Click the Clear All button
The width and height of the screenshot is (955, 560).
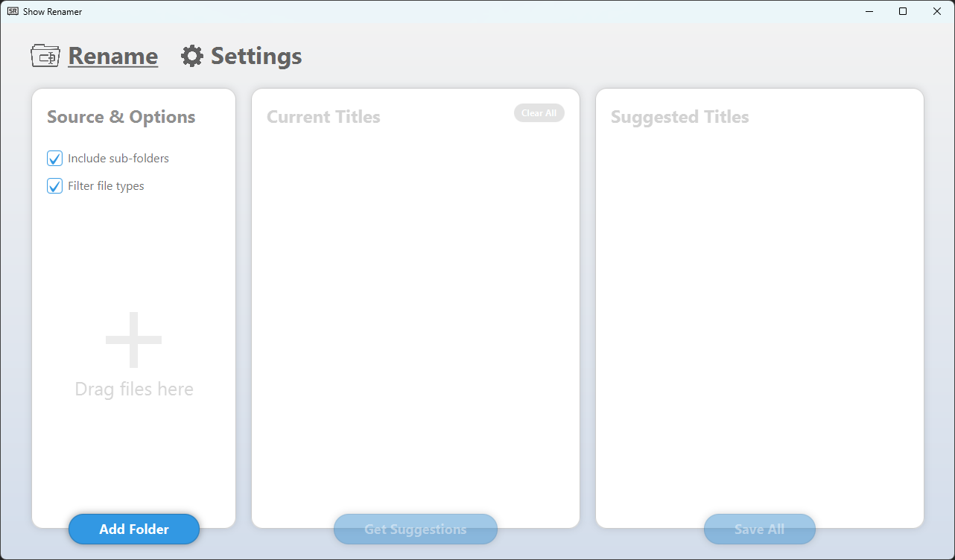click(x=539, y=113)
